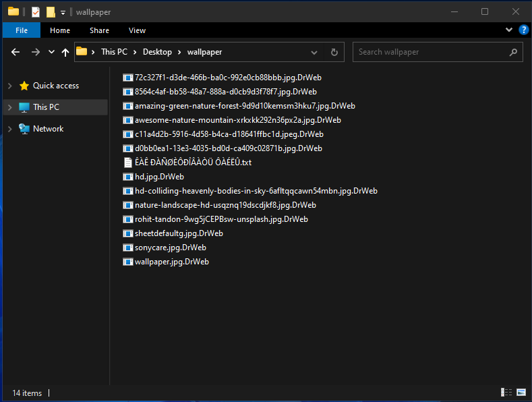Click the 14 items status text
The height and width of the screenshot is (402, 532).
[27, 393]
